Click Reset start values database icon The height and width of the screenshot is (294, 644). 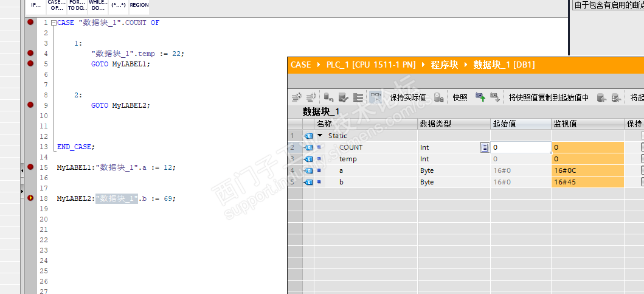[328, 97]
